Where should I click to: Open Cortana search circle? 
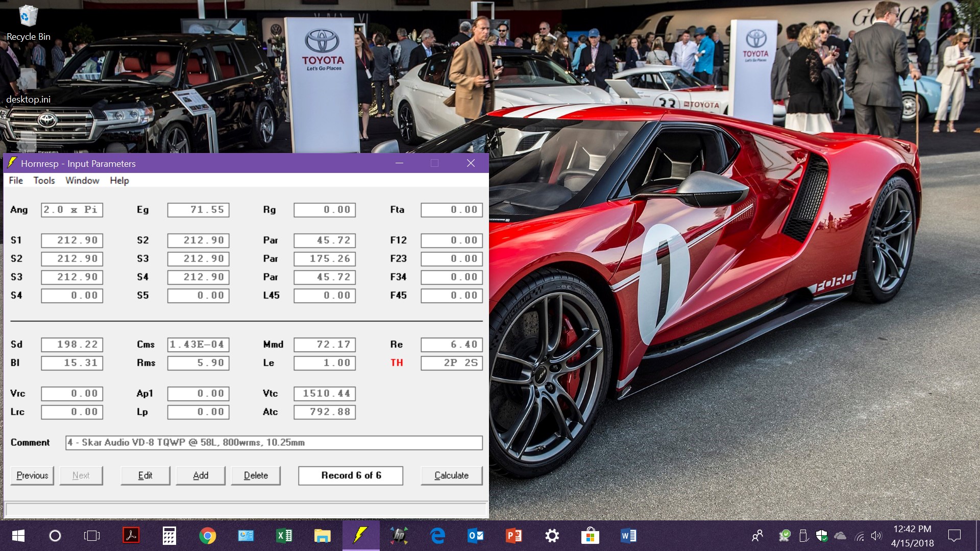point(55,536)
